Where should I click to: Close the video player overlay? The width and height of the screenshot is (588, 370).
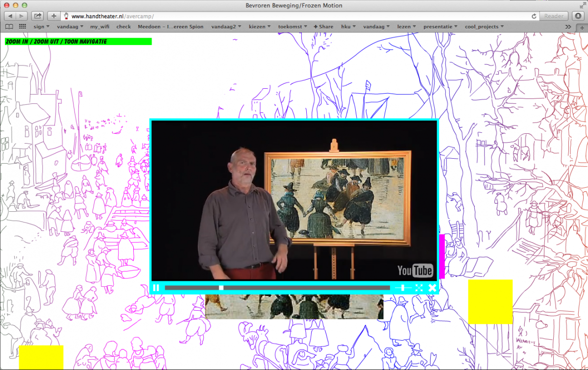[x=432, y=288]
